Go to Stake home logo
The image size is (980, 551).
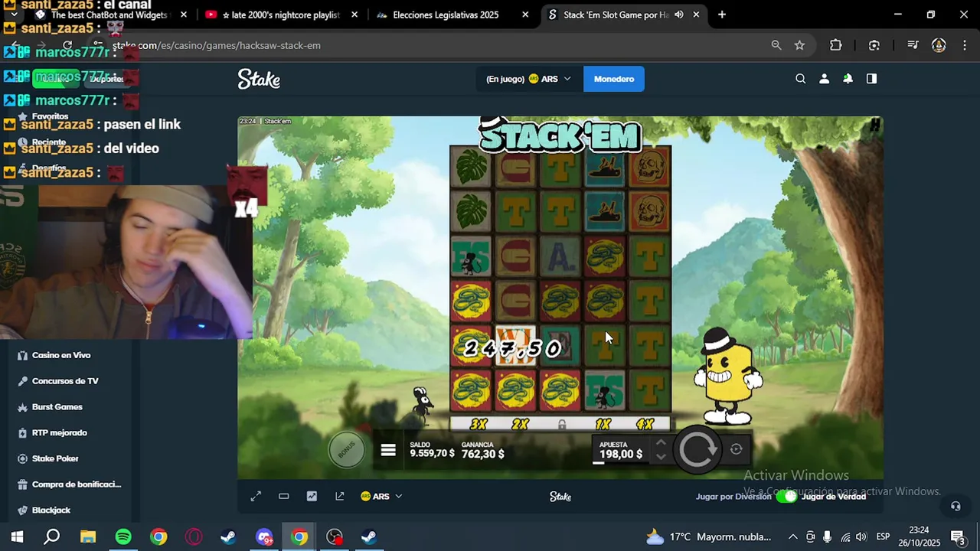[259, 79]
